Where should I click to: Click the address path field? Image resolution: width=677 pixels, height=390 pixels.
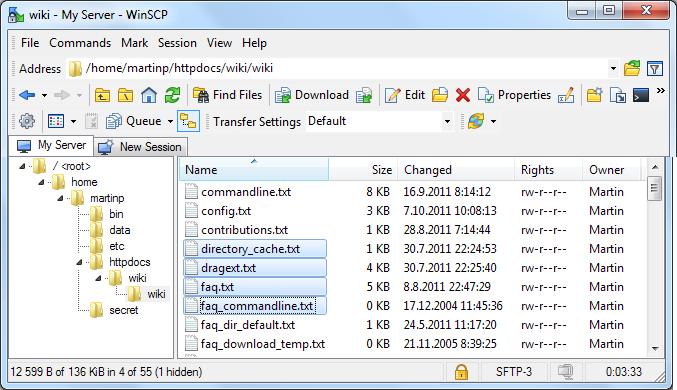pos(343,68)
